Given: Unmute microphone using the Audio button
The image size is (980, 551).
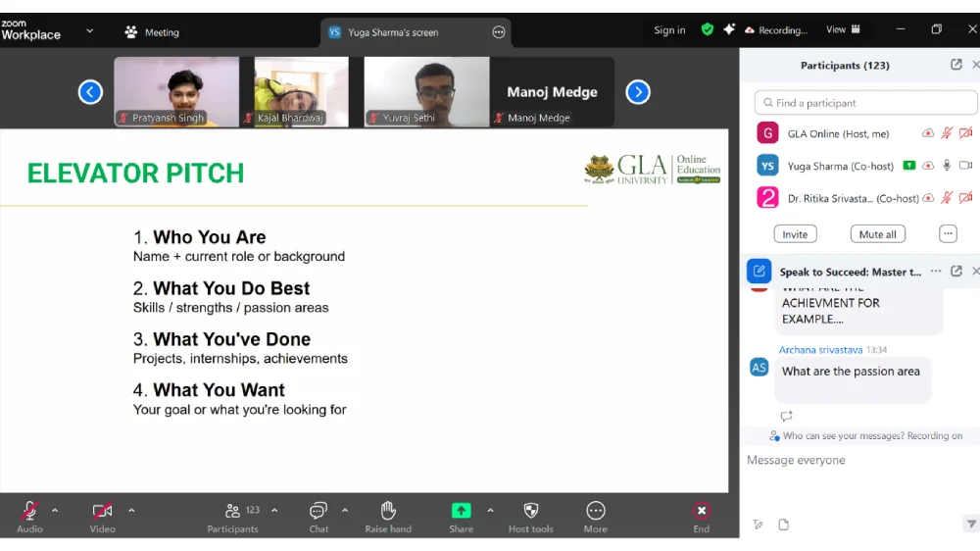Looking at the screenshot, I should point(29,511).
